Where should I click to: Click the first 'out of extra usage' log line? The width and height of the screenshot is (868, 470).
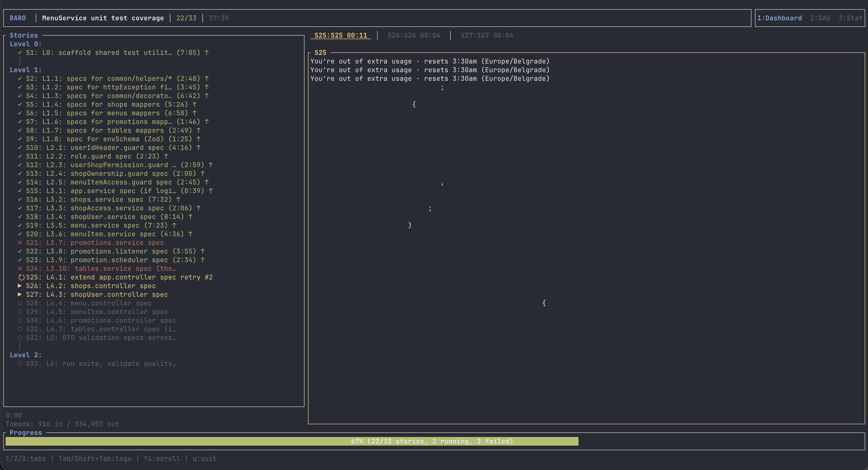(430, 61)
